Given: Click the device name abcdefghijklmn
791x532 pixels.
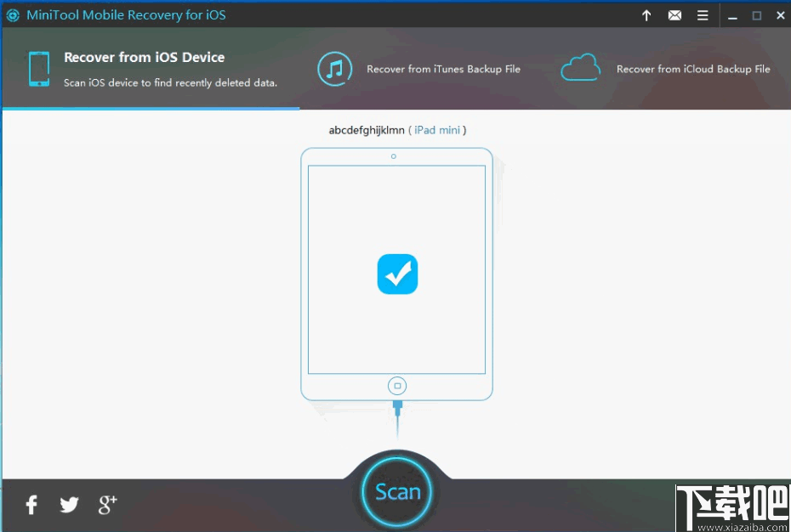Looking at the screenshot, I should [366, 130].
